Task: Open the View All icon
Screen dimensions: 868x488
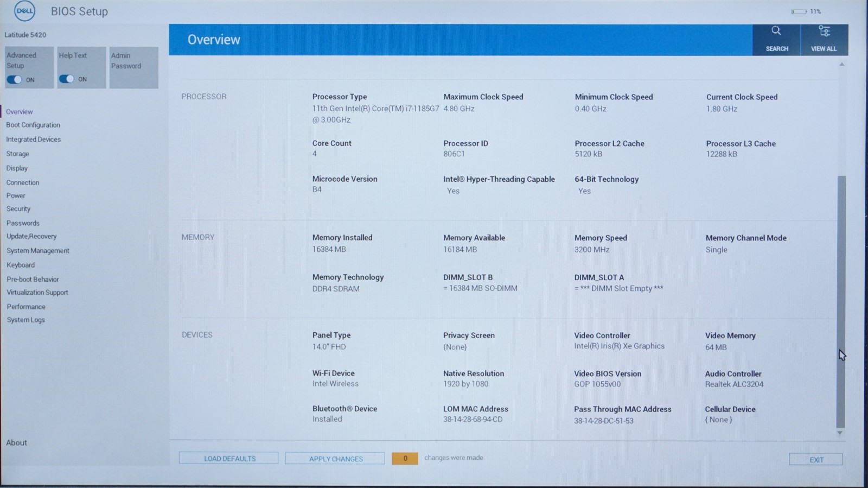Action: point(824,31)
